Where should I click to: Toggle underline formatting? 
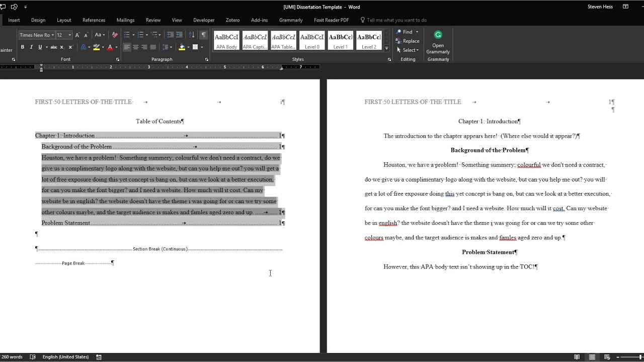pyautogui.click(x=40, y=47)
